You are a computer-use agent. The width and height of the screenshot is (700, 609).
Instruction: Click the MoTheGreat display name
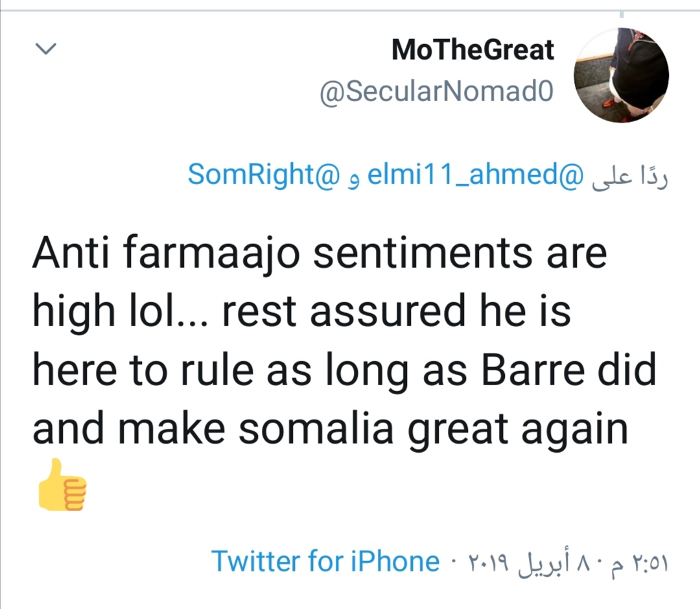click(472, 50)
